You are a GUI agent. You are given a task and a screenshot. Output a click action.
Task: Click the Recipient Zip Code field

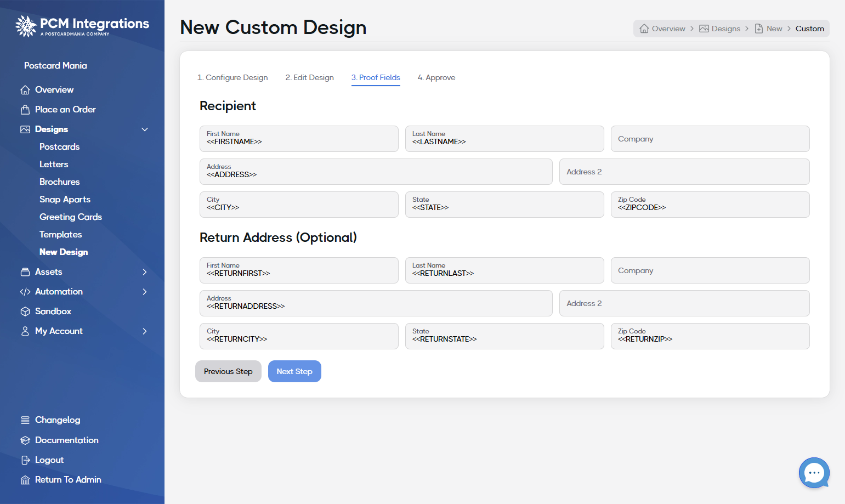click(710, 205)
